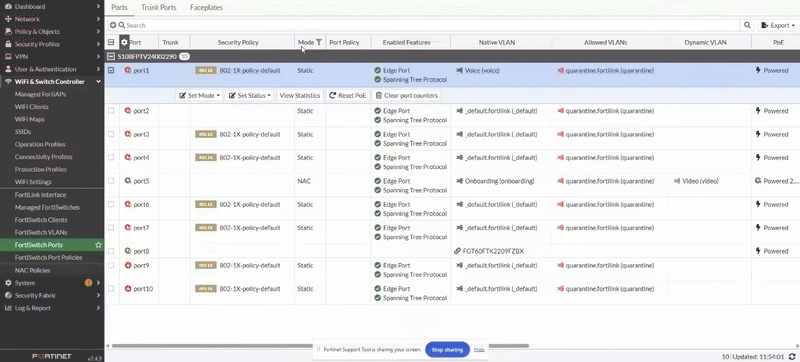Screen dimensions: 800x362
Task: Click Clear port counters button
Action: (407, 95)
